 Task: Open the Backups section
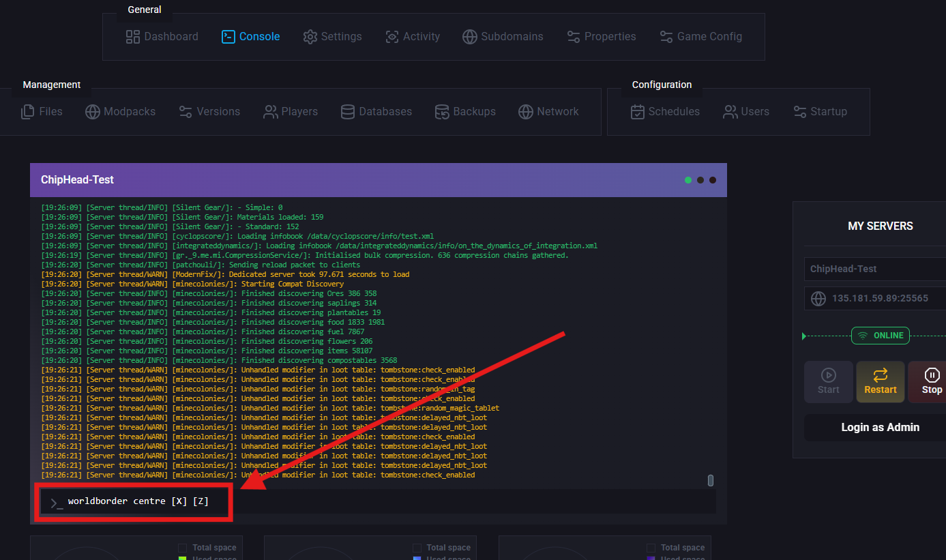[x=465, y=112]
